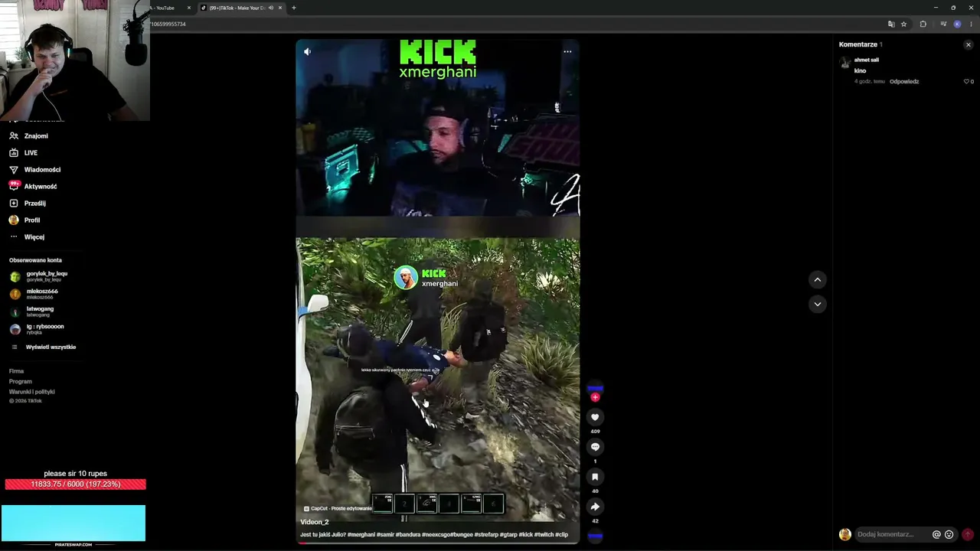Open Prześlij upload page in the sidebar
The height and width of the screenshot is (551, 980).
coord(35,204)
